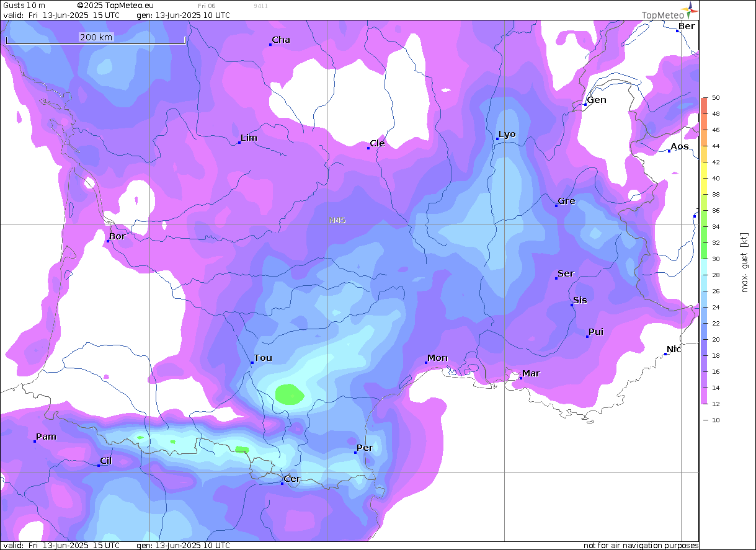Click the faint '9411' header number
This screenshot has height=550, width=756.
click(x=261, y=6)
